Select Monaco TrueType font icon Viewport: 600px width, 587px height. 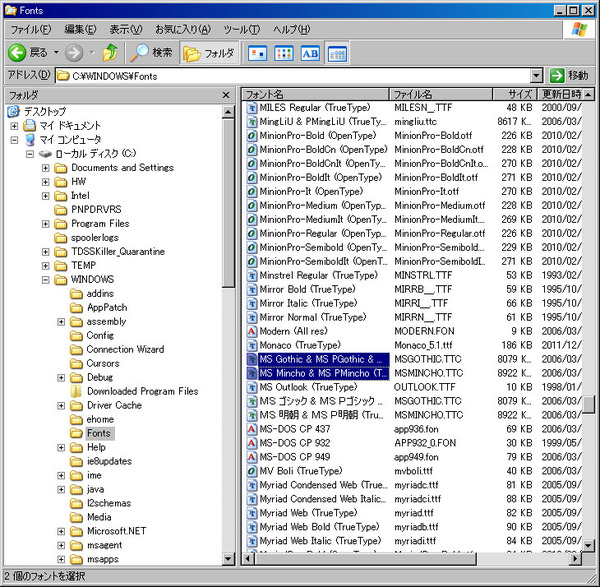[251, 345]
